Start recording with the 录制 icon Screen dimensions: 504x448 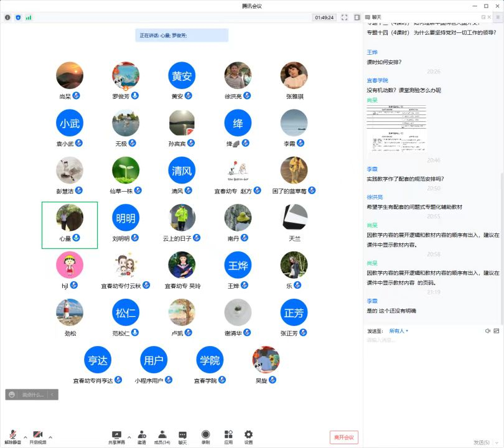tap(205, 436)
